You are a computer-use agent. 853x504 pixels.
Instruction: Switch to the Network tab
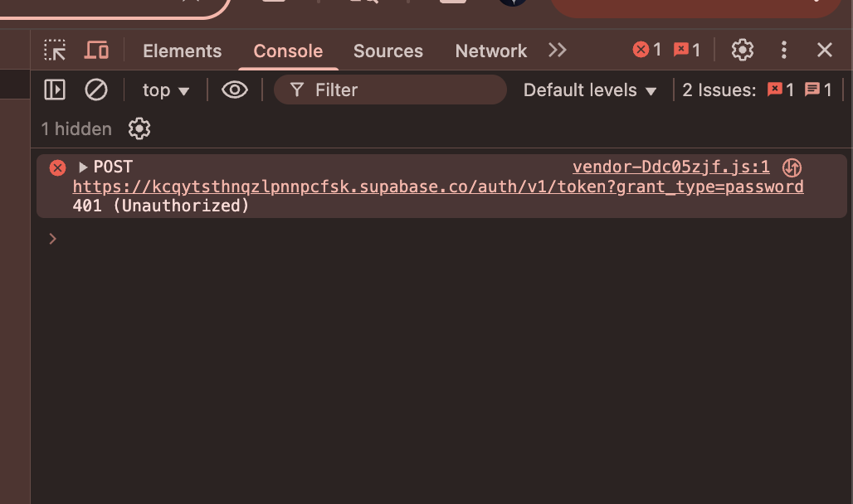[x=490, y=51]
